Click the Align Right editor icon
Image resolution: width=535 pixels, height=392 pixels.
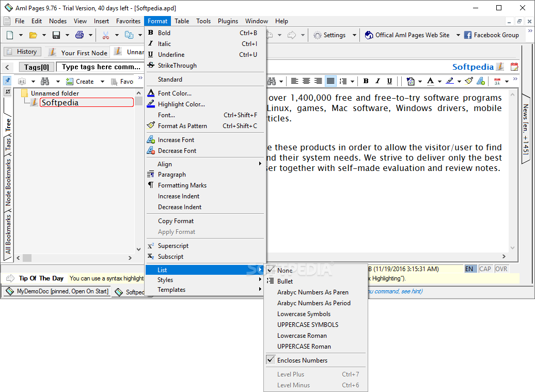(x=318, y=81)
